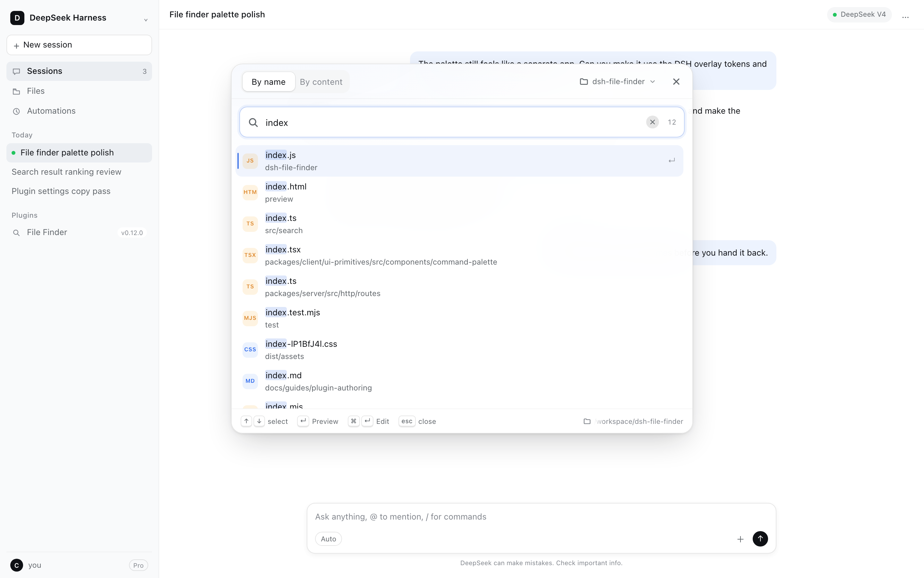Select index.ts in packages/server/src/http/routes
The height and width of the screenshot is (578, 924).
pyautogui.click(x=459, y=287)
